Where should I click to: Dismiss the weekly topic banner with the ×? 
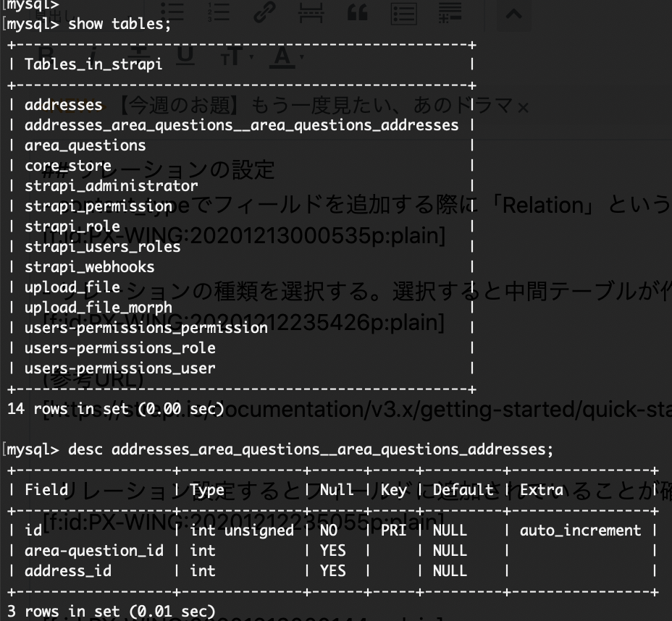[523, 108]
